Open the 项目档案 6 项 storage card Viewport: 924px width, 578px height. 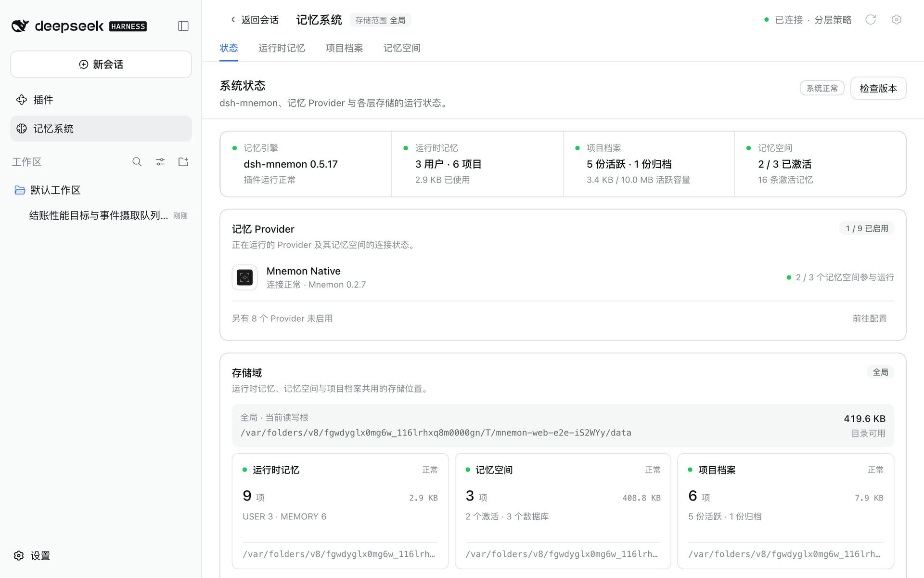785,511
